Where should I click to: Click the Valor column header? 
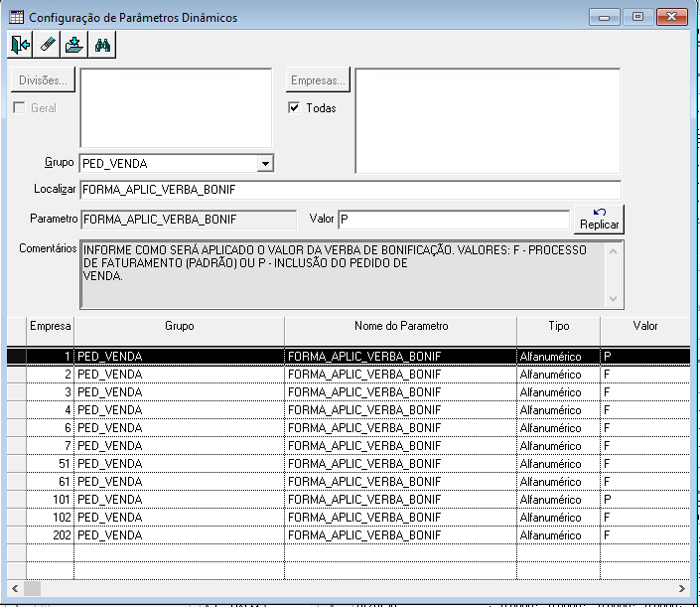tap(645, 331)
